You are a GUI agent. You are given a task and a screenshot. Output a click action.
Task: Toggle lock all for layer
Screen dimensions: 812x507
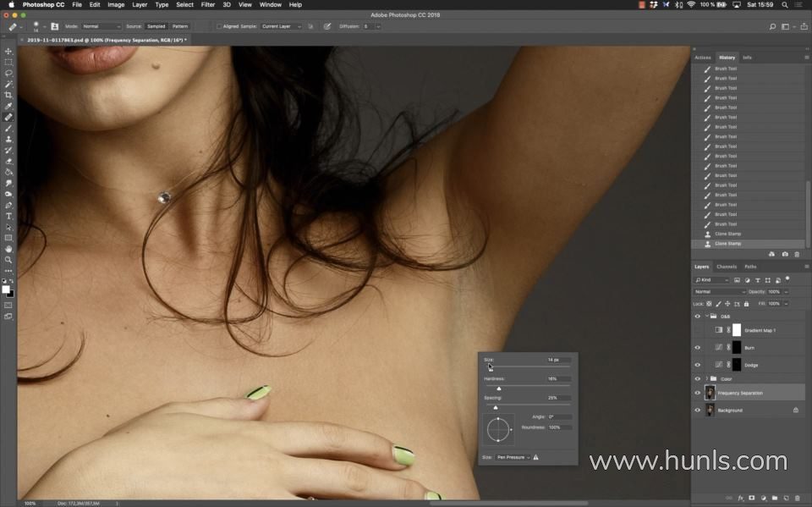746,304
